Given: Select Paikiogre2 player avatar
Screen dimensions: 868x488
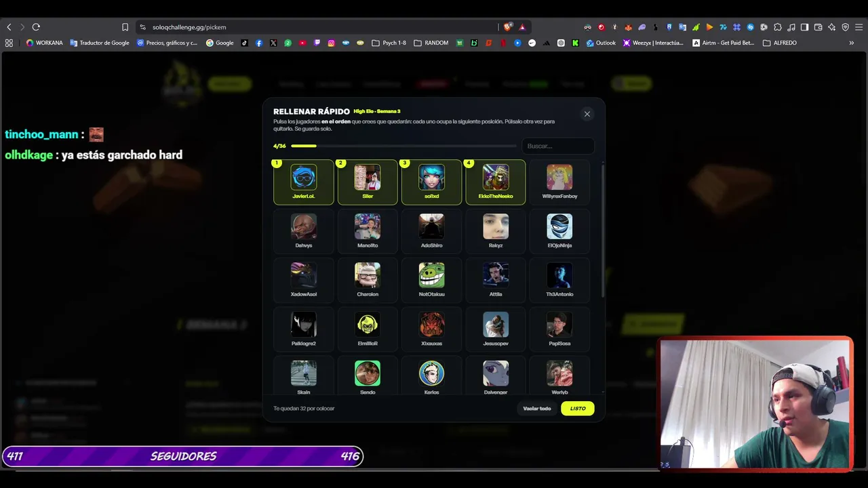Looking at the screenshot, I should (304, 325).
